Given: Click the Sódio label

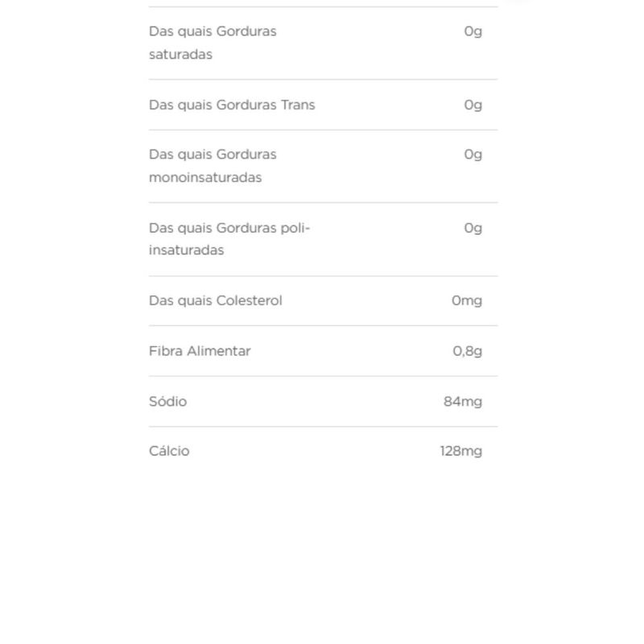Looking at the screenshot, I should [167, 401].
